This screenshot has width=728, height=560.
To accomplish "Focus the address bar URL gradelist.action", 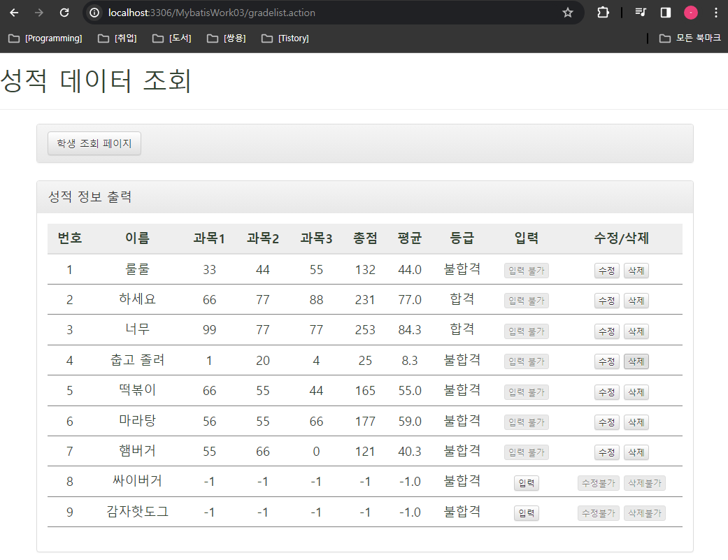I will click(x=212, y=13).
